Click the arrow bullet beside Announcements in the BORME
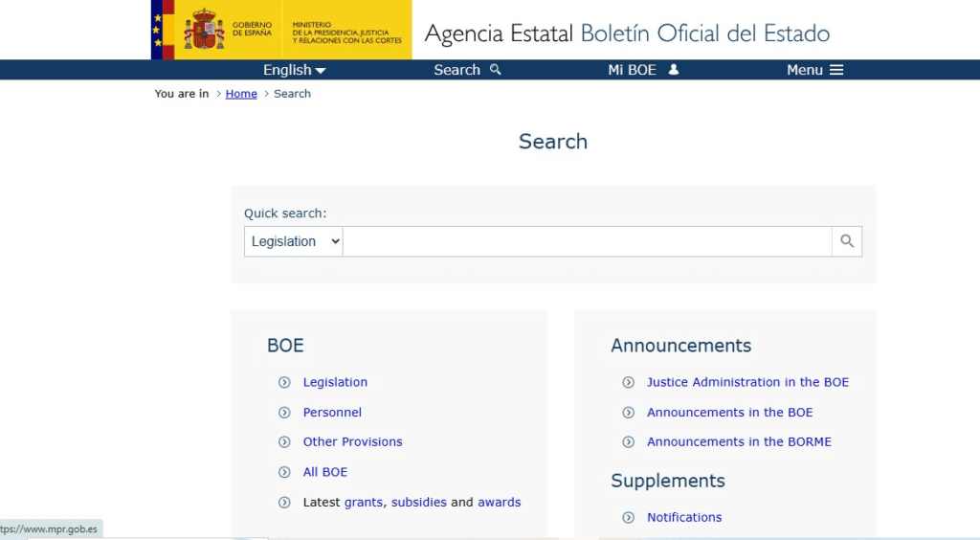 (628, 442)
